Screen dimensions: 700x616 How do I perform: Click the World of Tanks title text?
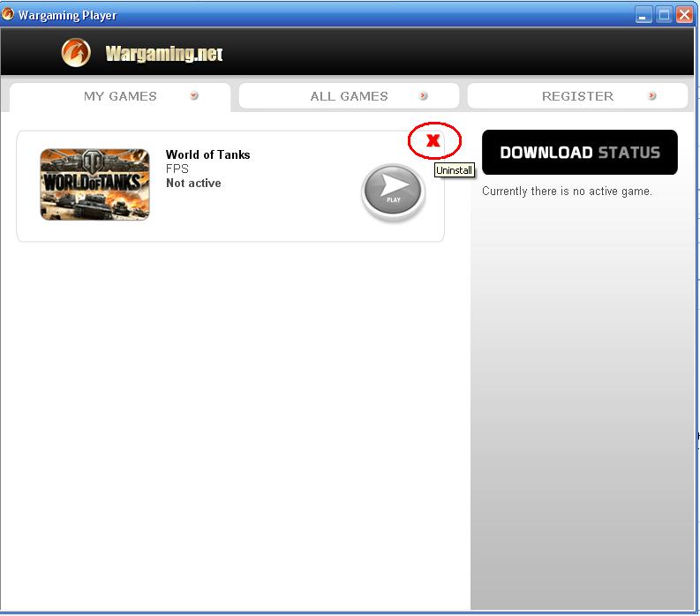(207, 154)
